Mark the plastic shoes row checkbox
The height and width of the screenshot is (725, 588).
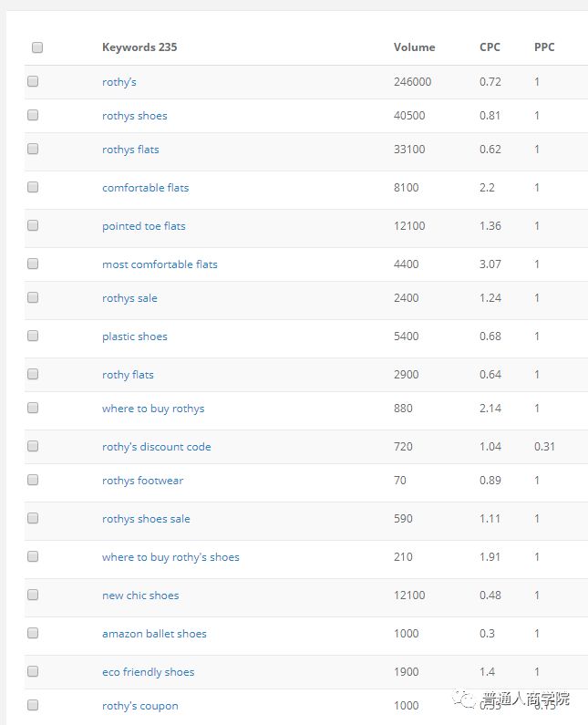tap(33, 337)
